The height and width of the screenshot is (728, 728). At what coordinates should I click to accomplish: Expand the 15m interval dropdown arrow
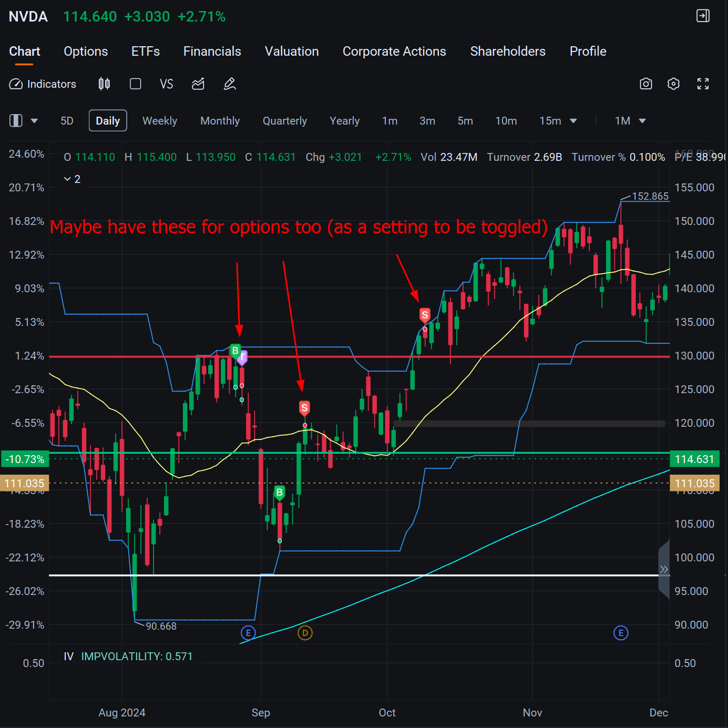573,121
